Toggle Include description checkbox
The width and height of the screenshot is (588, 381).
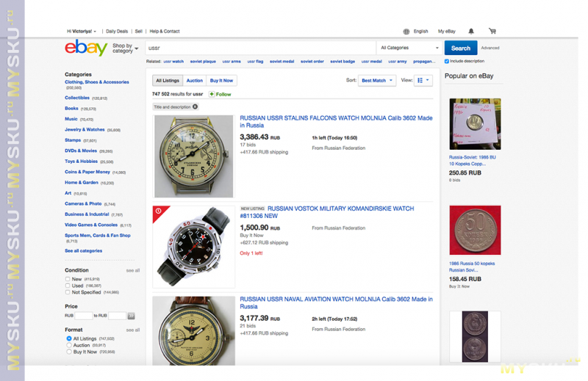pos(447,61)
